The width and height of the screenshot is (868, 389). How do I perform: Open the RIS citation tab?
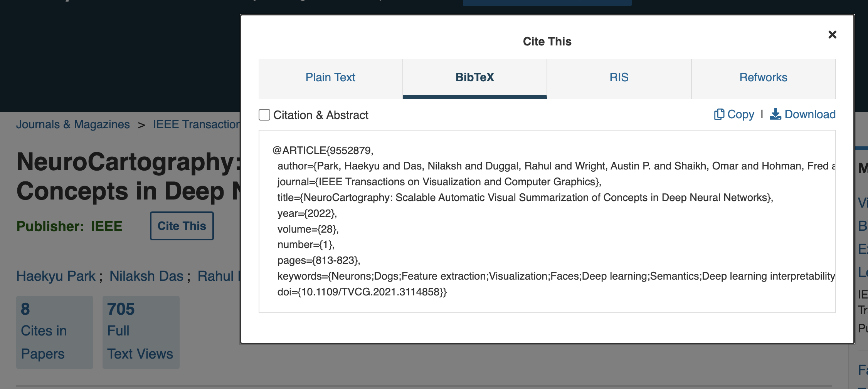point(619,77)
